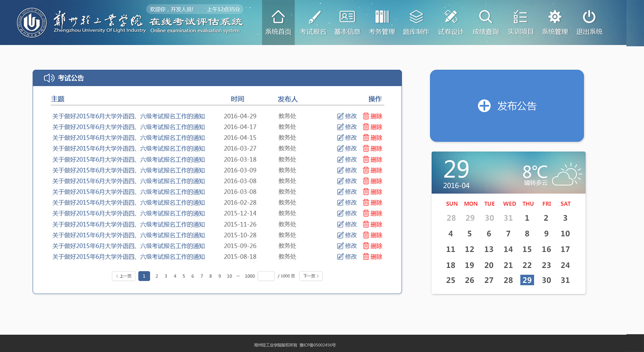Viewport: 644px width, 352px height.
Task: Select day 20 in the calendar
Action: coord(489,265)
